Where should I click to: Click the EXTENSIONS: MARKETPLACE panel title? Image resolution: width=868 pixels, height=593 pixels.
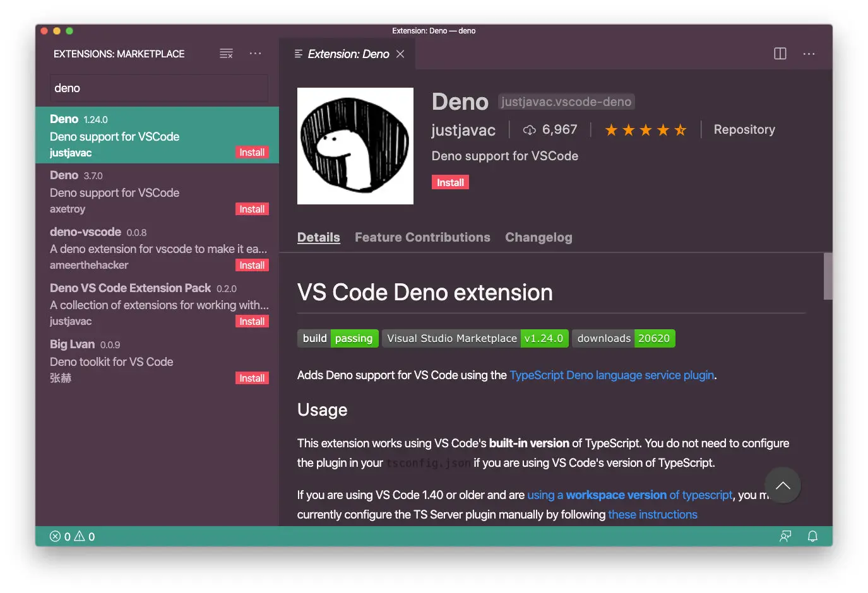pyautogui.click(x=119, y=54)
